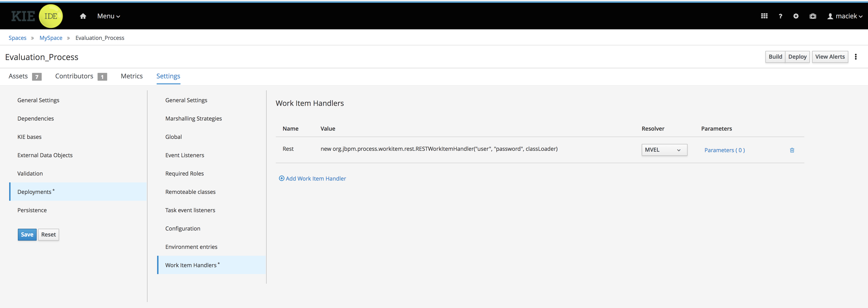Viewport: 868px width, 308px height.
Task: Click the home icon in header
Action: [x=83, y=16]
